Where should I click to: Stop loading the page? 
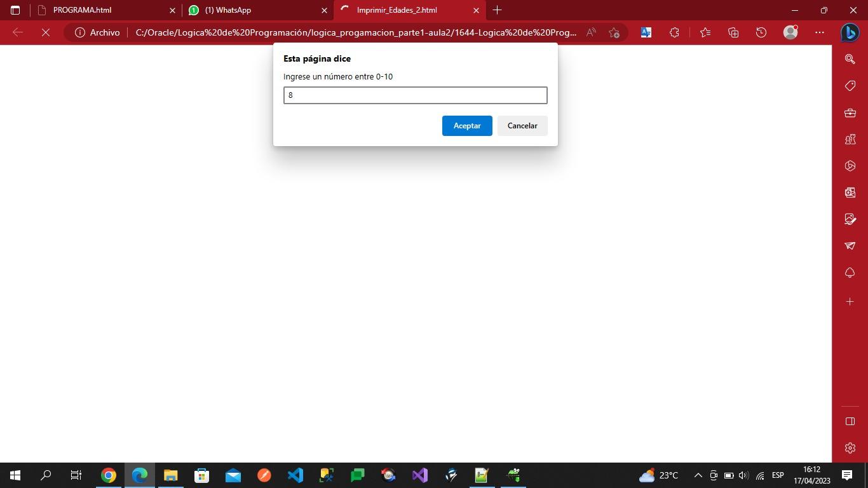pyautogui.click(x=46, y=32)
